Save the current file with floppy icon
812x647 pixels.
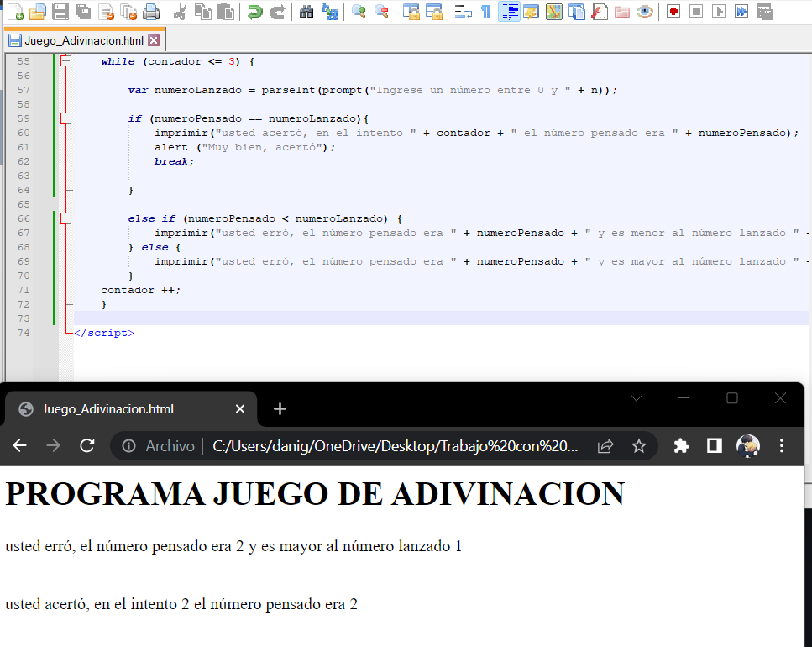pos(60,12)
